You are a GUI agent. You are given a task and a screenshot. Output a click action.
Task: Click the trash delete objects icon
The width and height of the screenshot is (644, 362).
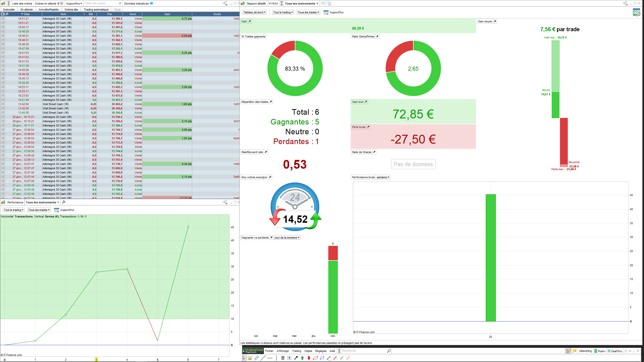[283, 358]
